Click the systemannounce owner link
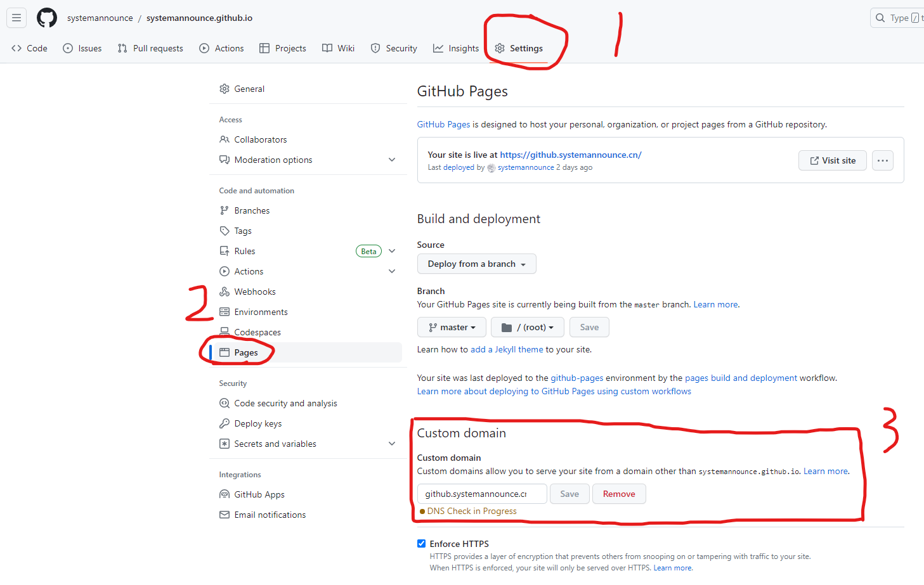Screen dimensions: 924x585 click(x=100, y=18)
